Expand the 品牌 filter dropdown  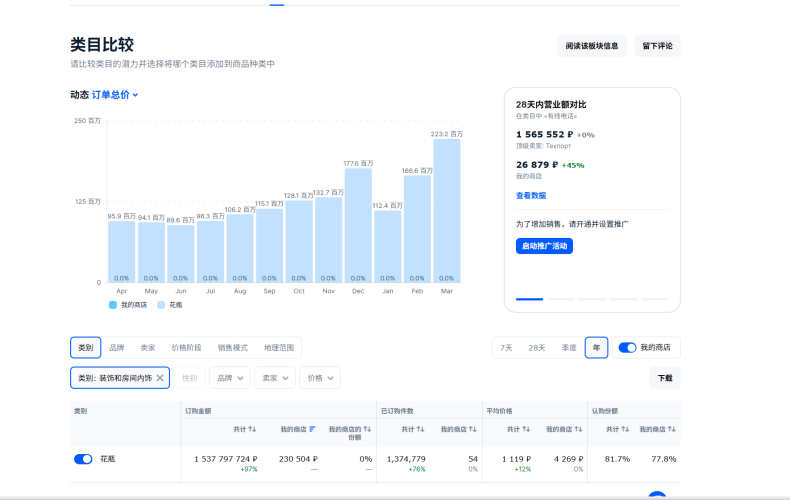pyautogui.click(x=229, y=378)
